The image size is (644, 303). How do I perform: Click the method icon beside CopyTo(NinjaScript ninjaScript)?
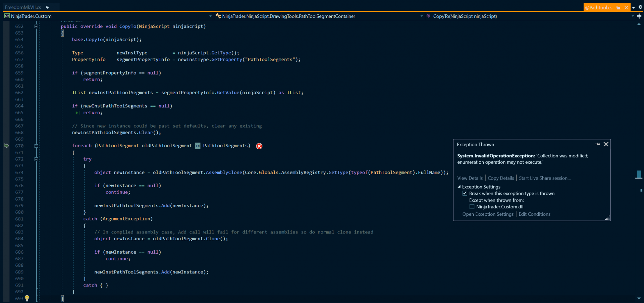point(428,16)
